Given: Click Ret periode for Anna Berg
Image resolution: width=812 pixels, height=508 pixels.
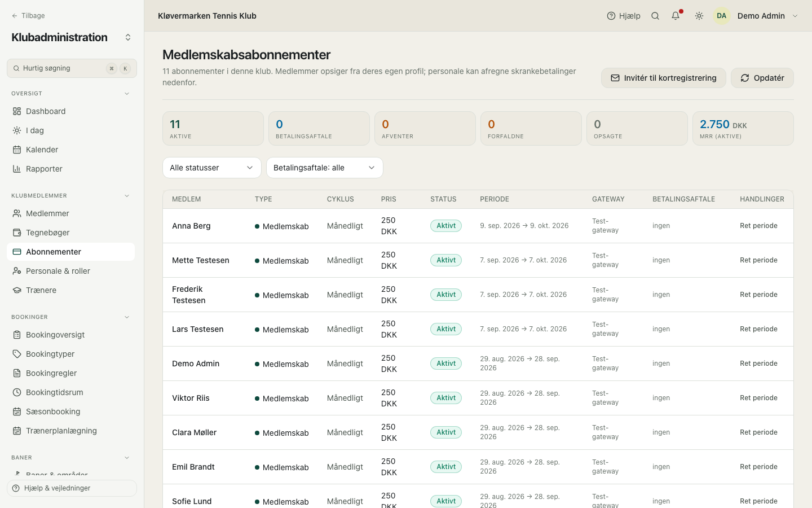Looking at the screenshot, I should (x=758, y=226).
